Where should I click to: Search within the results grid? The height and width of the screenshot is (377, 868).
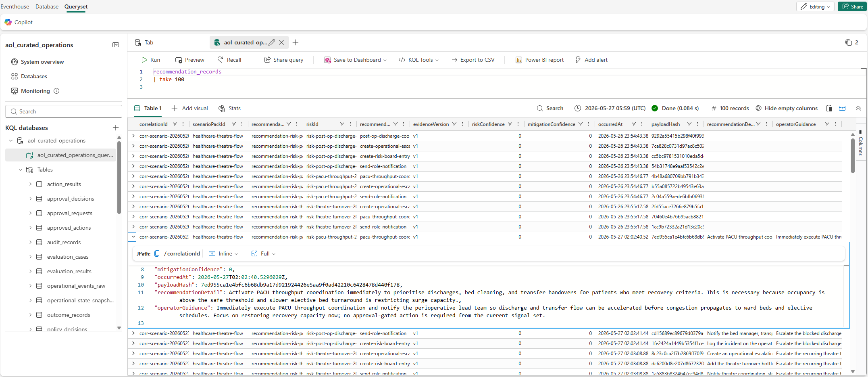point(550,108)
